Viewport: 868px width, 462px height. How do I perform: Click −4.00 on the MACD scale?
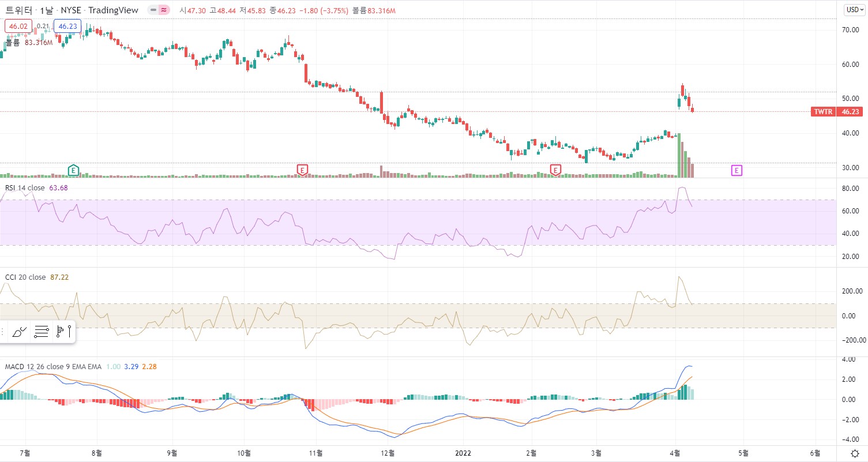851,440
